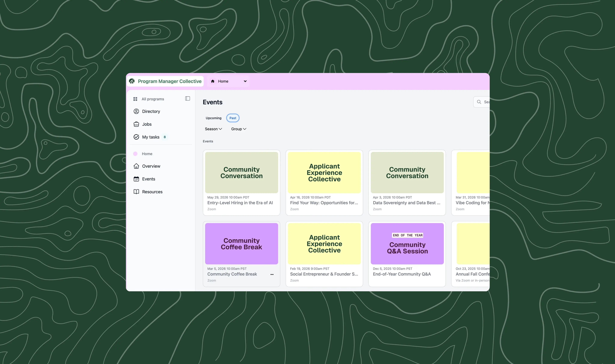Screen dimensions: 615x364
Task: Click the date Dec 5, 2025 10:00am PST
Action: click(x=393, y=269)
